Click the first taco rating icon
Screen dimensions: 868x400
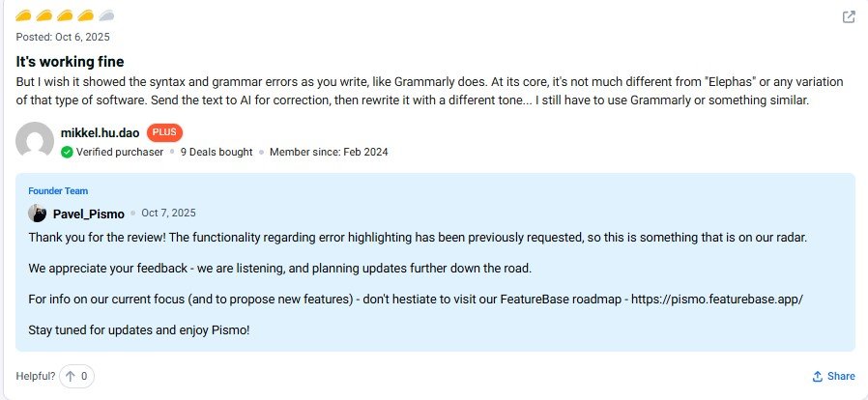[23, 15]
